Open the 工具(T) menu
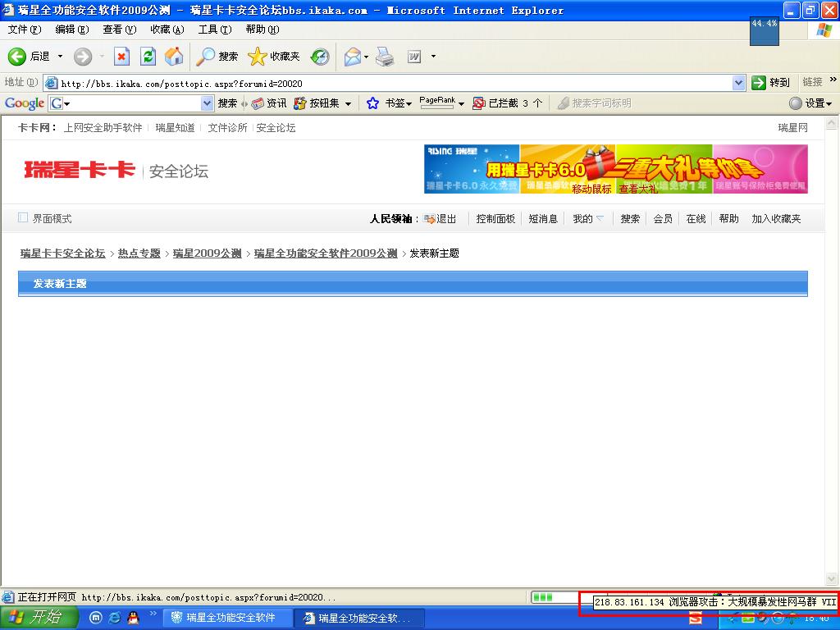This screenshot has height=630, width=840. (215, 30)
